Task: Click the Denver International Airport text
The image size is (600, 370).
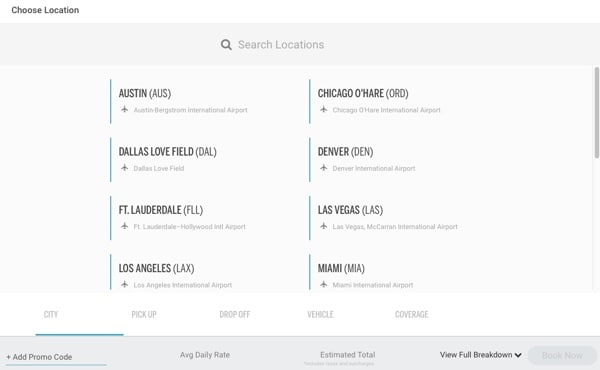Action: point(374,168)
